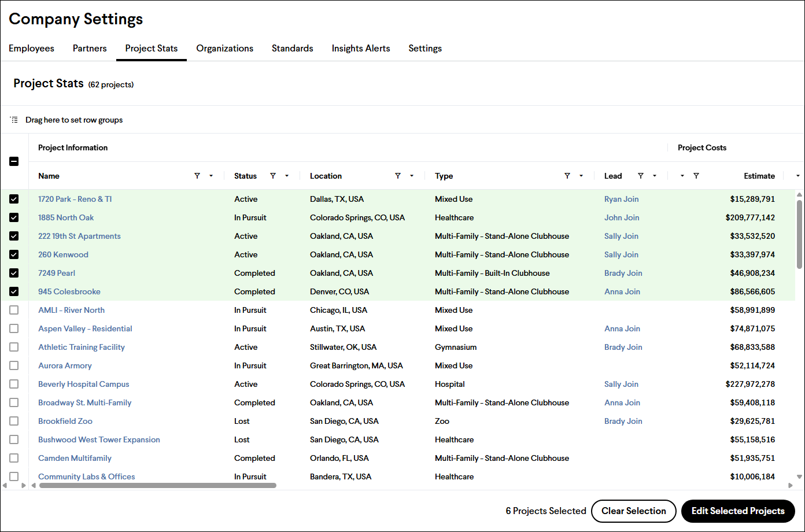Click the $209,777,142 estimate cell
The height and width of the screenshot is (532, 805).
pyautogui.click(x=750, y=217)
